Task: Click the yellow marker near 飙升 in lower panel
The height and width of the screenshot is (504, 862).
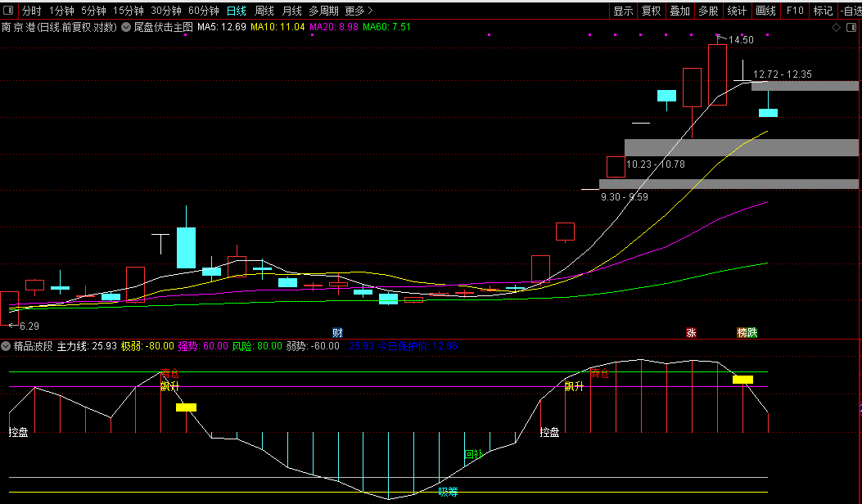Action: (186, 407)
